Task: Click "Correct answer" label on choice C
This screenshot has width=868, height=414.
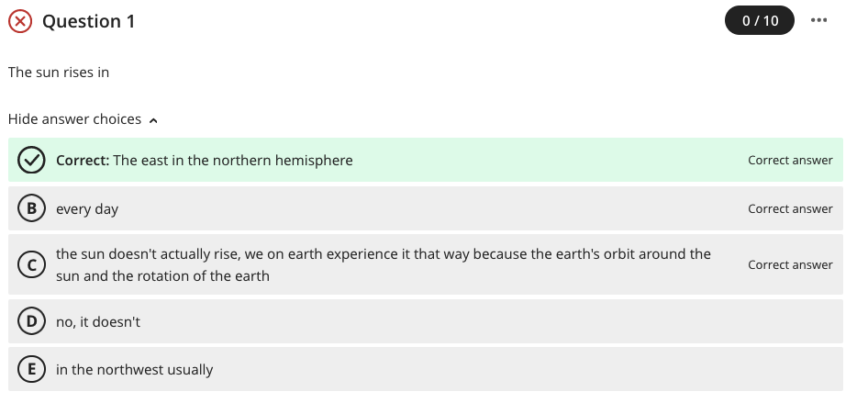Action: (x=790, y=265)
